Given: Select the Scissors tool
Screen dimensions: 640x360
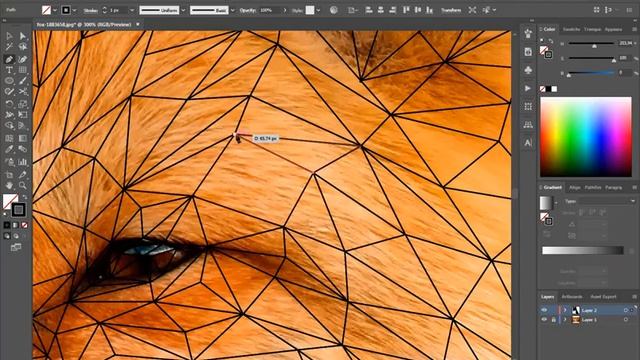Looking at the screenshot, I should [23, 92].
